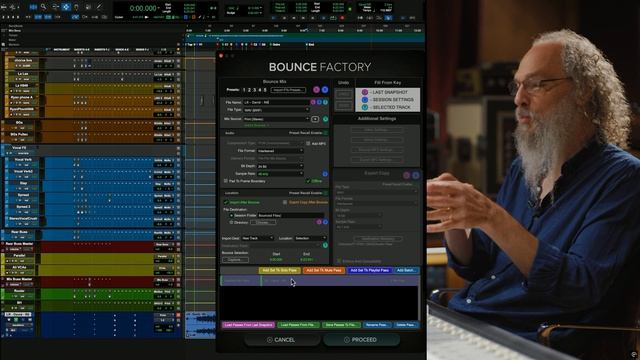Toggle Import After Bounce checkbox
The height and width of the screenshot is (360, 640).
tap(226, 202)
